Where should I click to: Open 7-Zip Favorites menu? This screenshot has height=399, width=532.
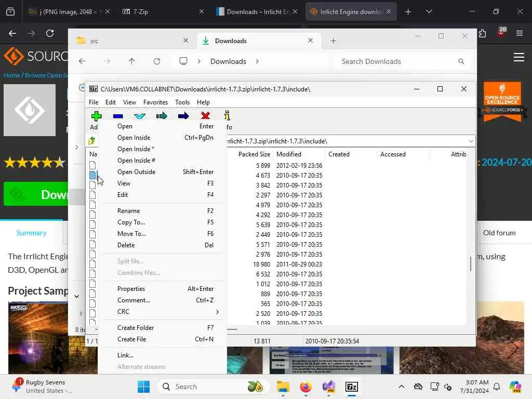155,102
